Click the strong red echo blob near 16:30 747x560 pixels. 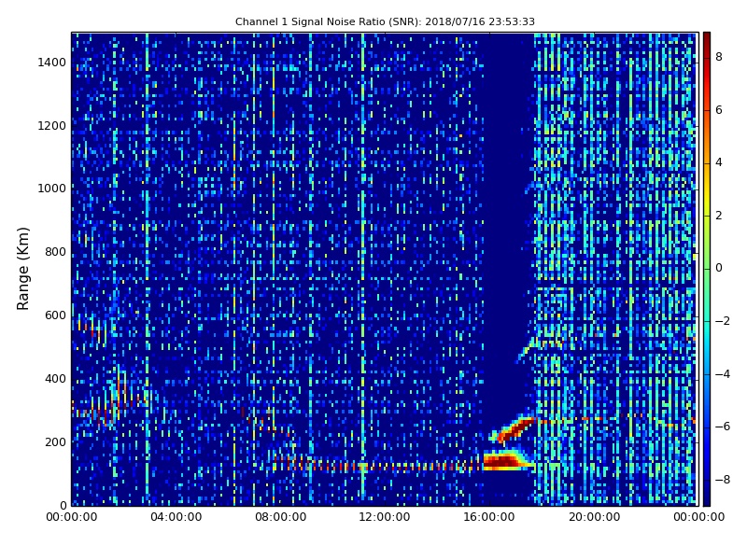coord(502,461)
